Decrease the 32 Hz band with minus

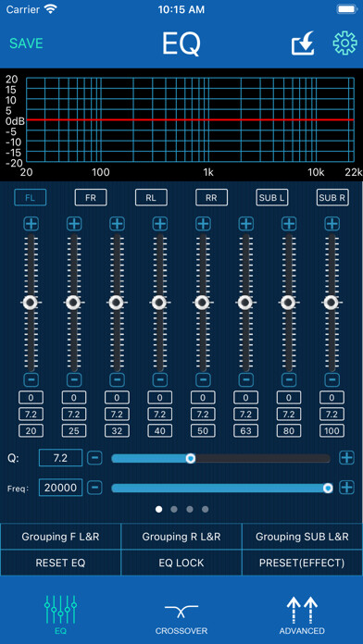(x=117, y=380)
